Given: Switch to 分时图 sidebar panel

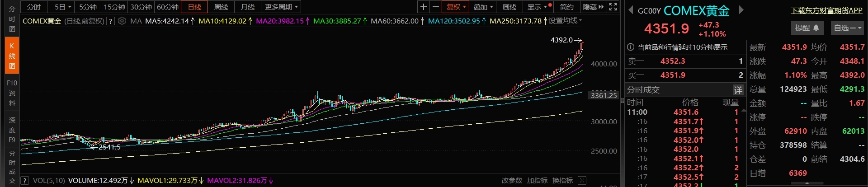Looking at the screenshot, I should tap(12, 19).
